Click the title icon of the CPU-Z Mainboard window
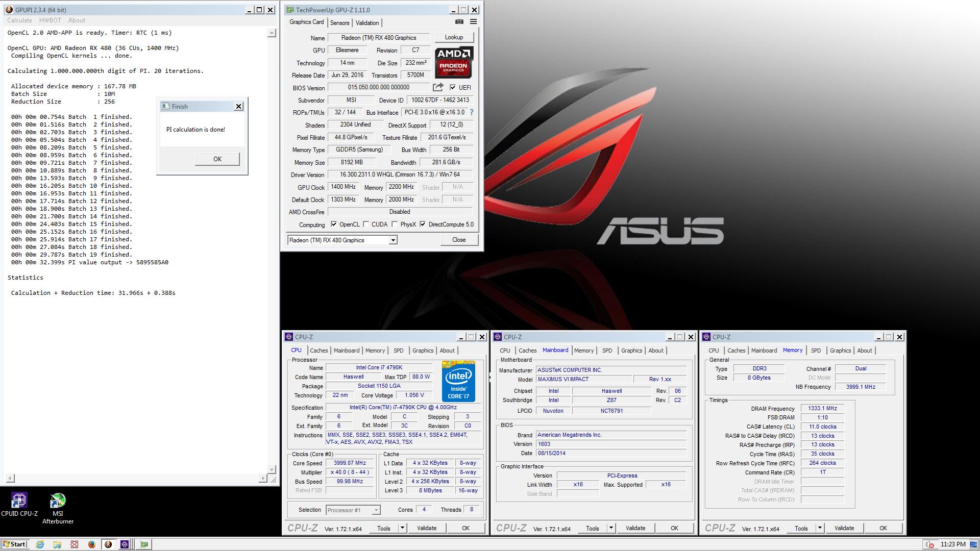980x551 pixels. [498, 337]
